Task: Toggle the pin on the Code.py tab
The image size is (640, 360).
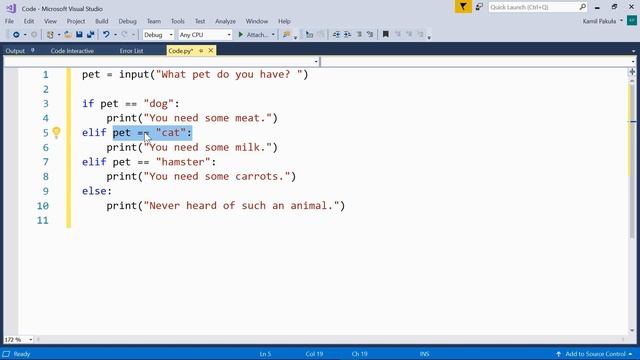Action: [201, 51]
